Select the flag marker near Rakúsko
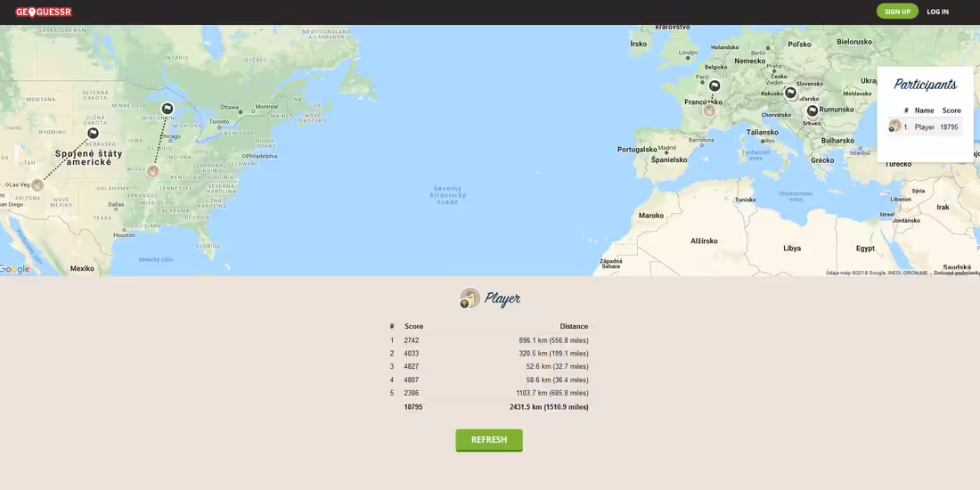This screenshot has height=490, width=980. pos(790,94)
